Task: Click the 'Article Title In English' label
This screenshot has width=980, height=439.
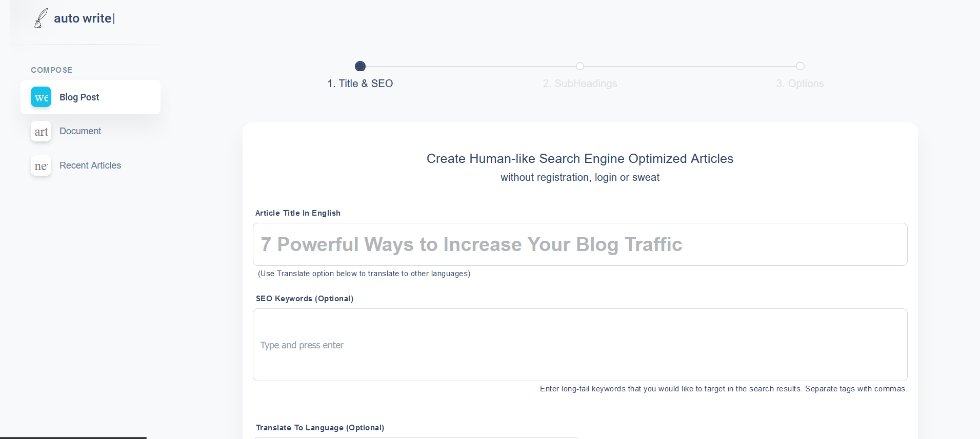Action: pyautogui.click(x=298, y=213)
